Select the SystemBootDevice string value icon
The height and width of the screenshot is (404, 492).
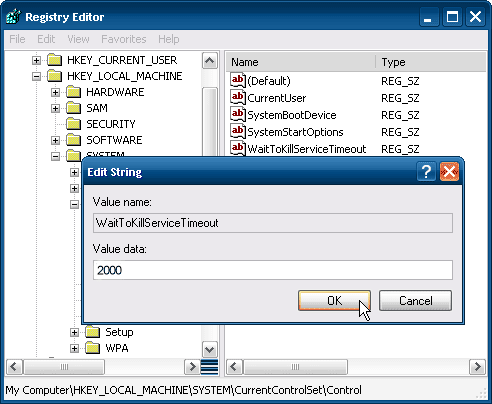[x=238, y=115]
